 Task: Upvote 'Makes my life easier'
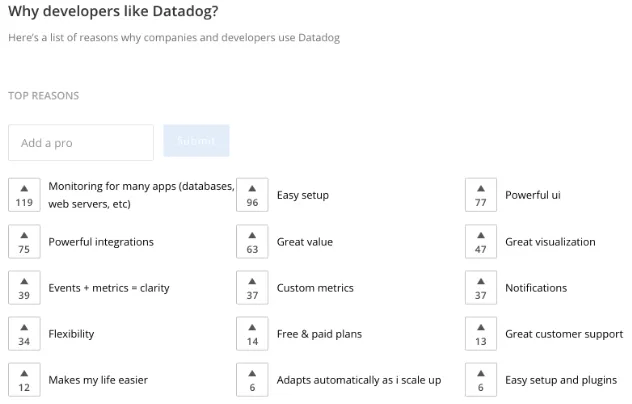pos(24,379)
